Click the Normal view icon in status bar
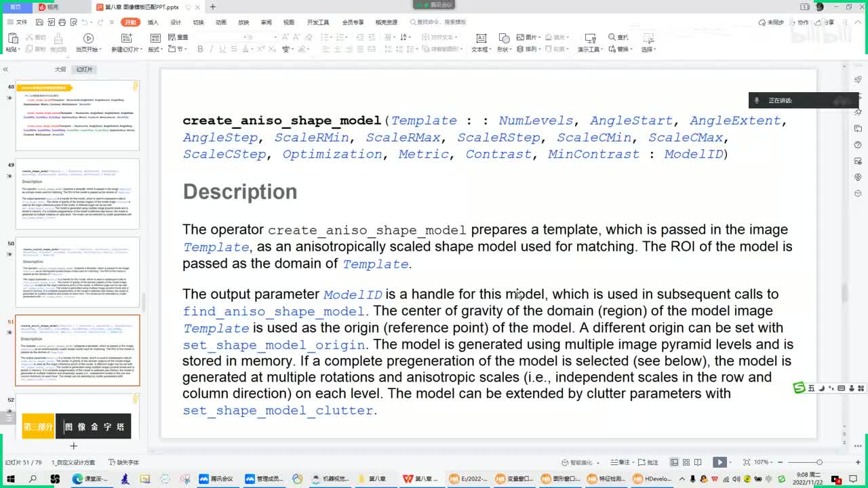868x488 pixels. point(674,462)
